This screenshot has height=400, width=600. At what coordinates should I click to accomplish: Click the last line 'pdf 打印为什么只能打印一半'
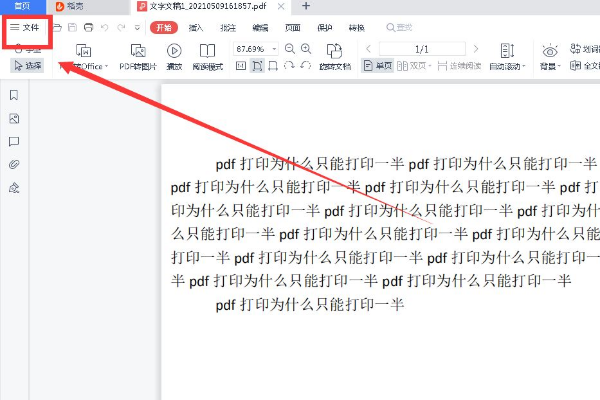click(310, 305)
